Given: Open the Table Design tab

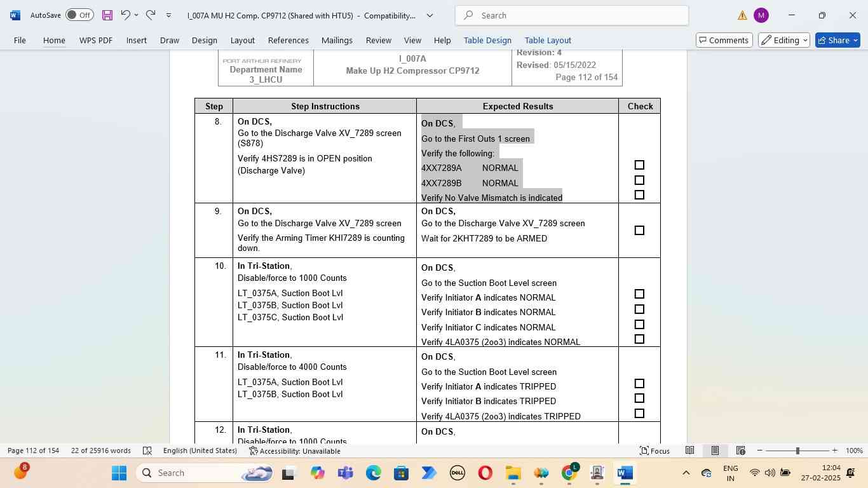Looking at the screenshot, I should [487, 40].
